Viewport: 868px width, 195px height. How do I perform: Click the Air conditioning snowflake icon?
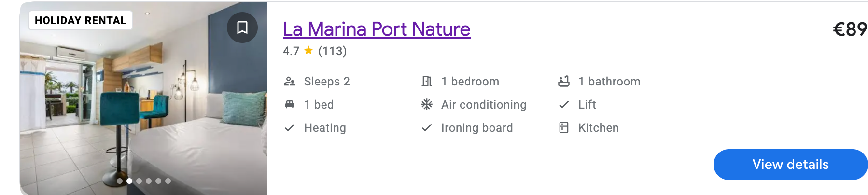tap(427, 104)
